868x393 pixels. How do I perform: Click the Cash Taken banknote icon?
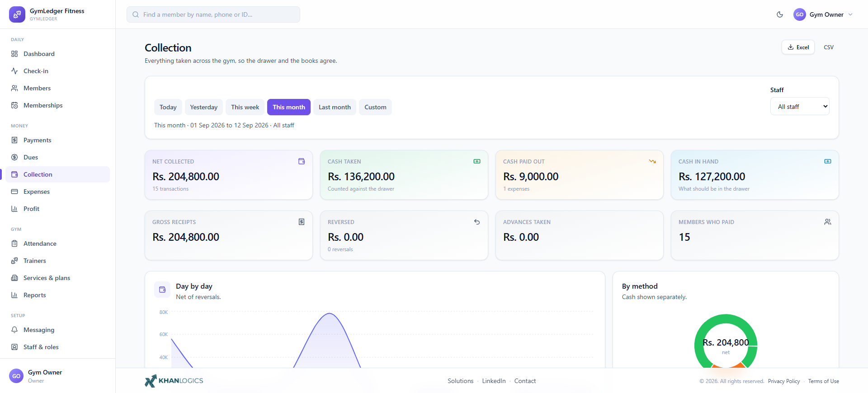(x=477, y=161)
